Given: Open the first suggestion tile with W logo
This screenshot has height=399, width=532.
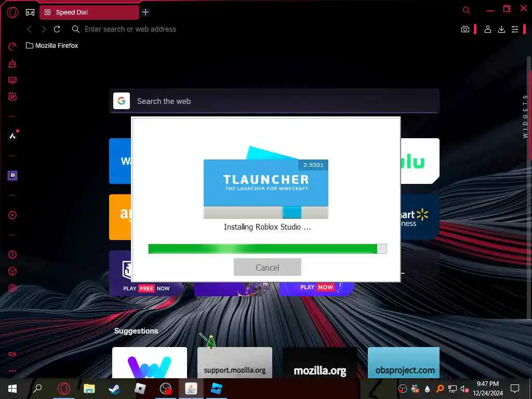Looking at the screenshot, I should 149,362.
